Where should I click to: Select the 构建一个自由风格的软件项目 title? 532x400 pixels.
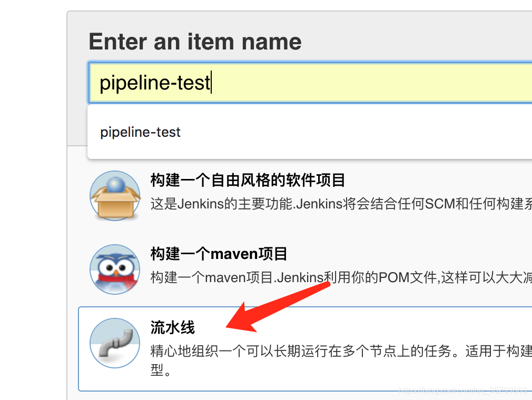[x=248, y=180]
